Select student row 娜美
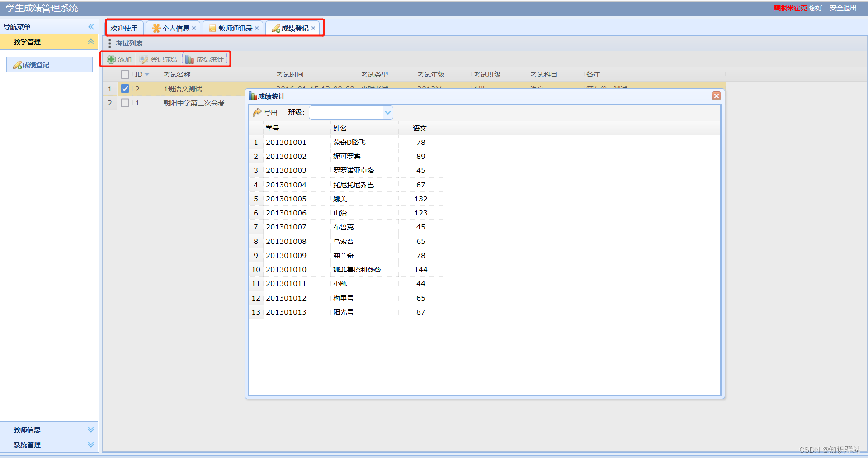 [346, 199]
